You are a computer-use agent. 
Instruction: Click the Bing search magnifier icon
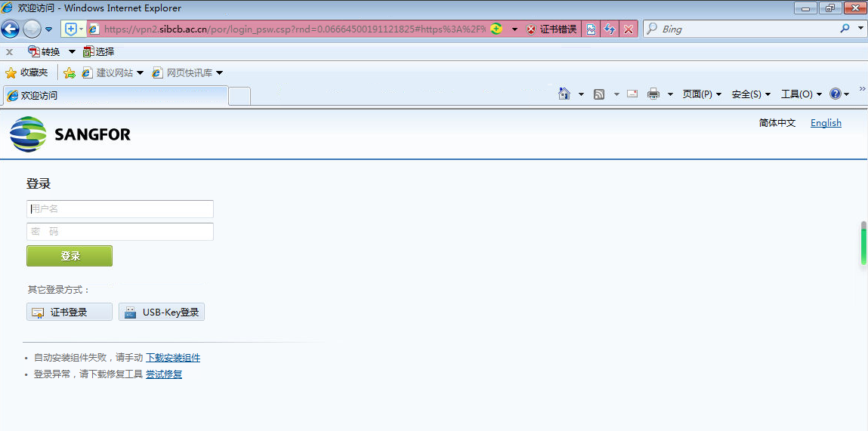point(845,29)
